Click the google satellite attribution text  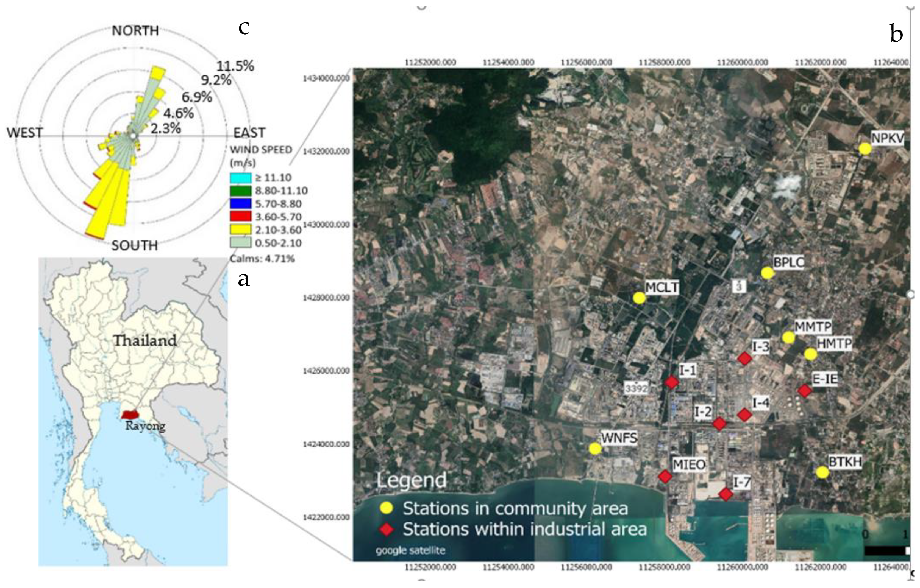coord(410,551)
